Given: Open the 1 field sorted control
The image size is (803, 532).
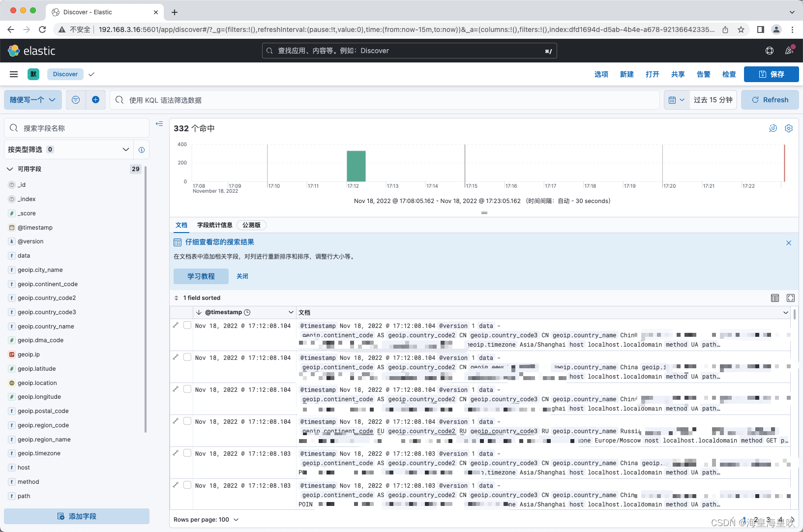Looking at the screenshot, I should (197, 298).
